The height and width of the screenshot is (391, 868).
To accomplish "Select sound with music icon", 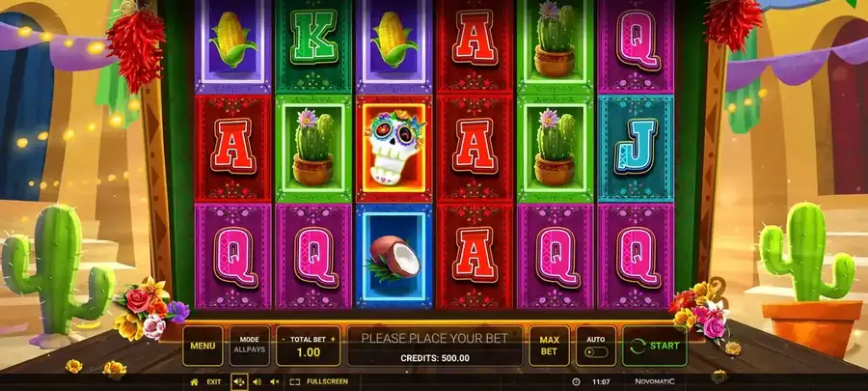I will pyautogui.click(x=239, y=381).
